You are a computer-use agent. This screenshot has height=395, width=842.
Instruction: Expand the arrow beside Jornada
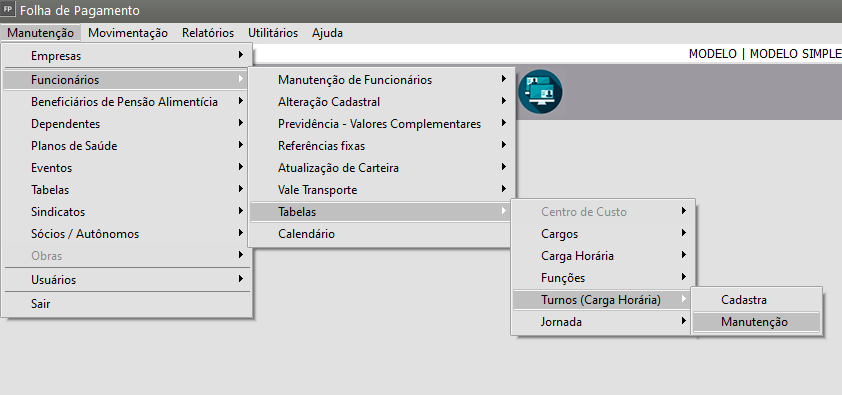pyautogui.click(x=684, y=321)
